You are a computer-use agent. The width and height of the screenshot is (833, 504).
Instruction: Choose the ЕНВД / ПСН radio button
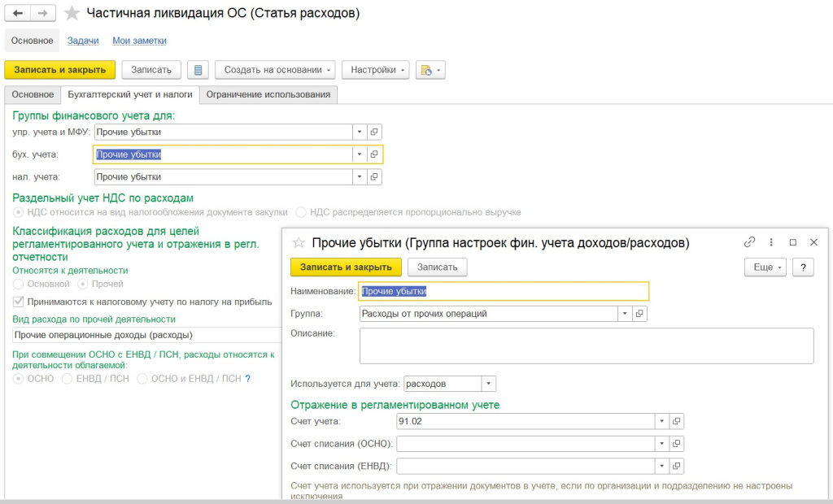tap(67, 379)
